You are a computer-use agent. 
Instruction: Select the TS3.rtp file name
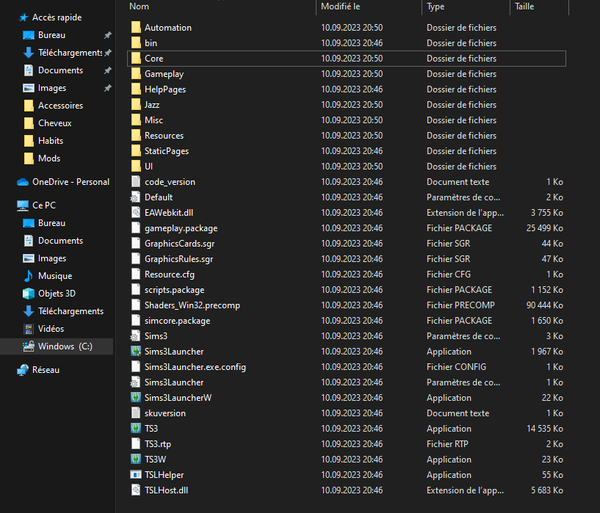pos(158,444)
